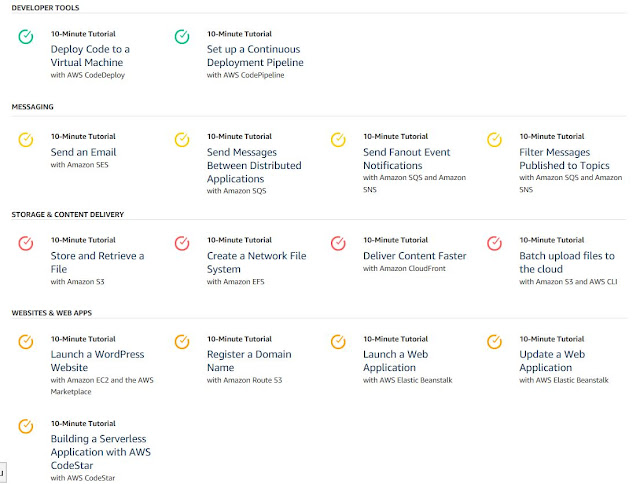Open the Deploy Code to a Virtual Machine tutorial
This screenshot has height=484, width=640.
(90, 56)
